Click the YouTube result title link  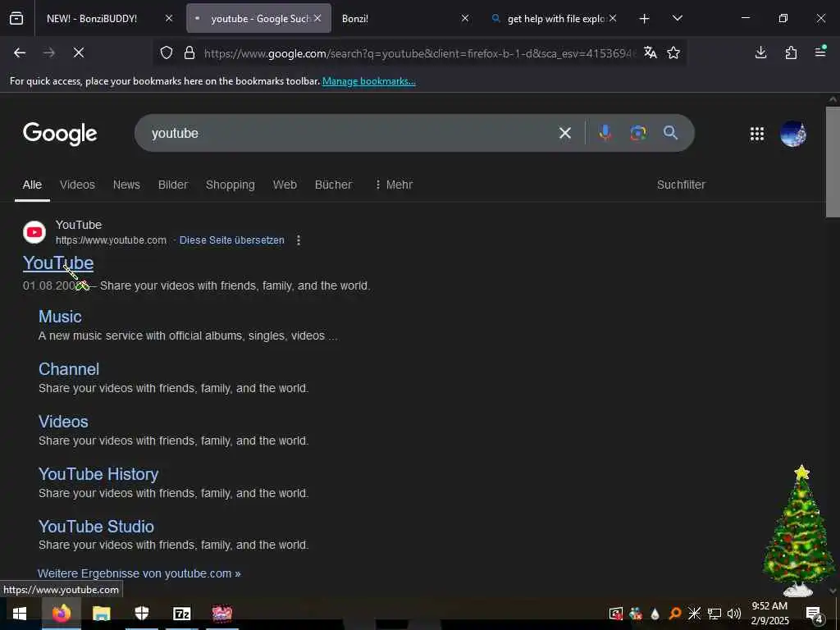coord(58,263)
